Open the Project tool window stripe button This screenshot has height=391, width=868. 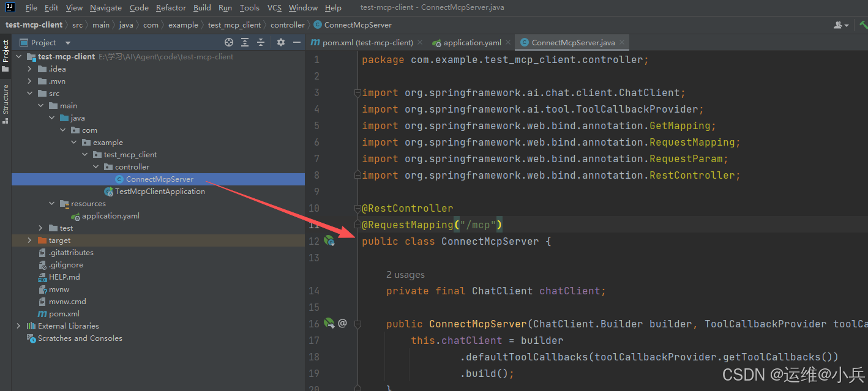6,56
